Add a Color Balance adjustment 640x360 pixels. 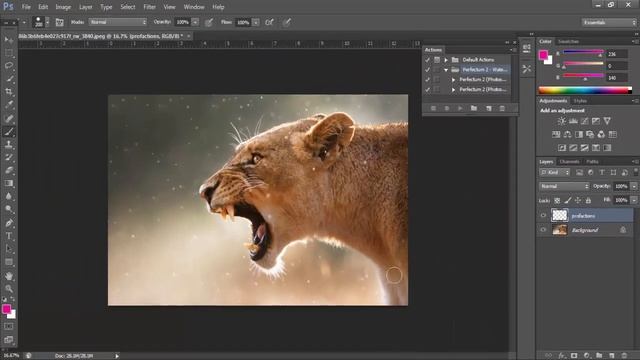pos(567,134)
